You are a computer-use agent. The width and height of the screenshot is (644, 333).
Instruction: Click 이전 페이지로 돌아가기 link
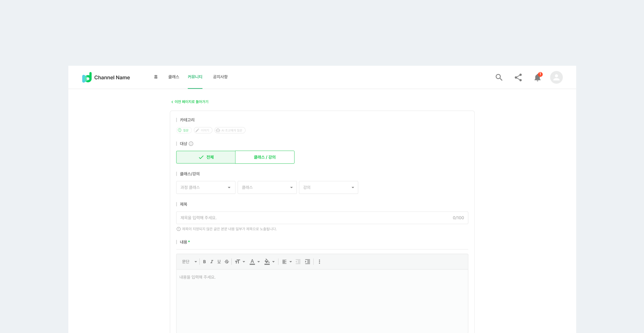(190, 102)
